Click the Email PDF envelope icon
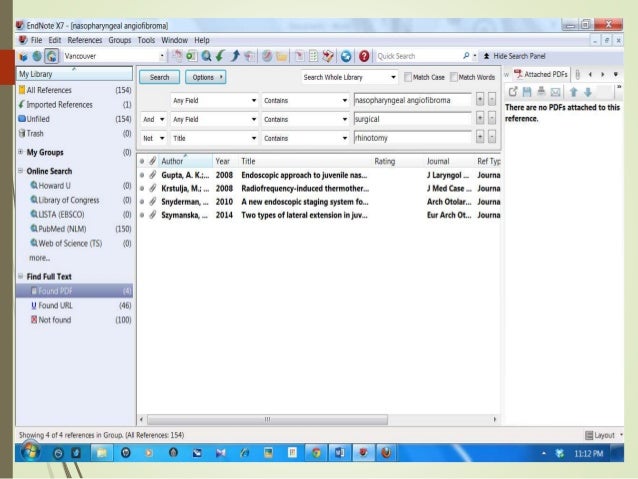638x479 pixels. [x=555, y=92]
